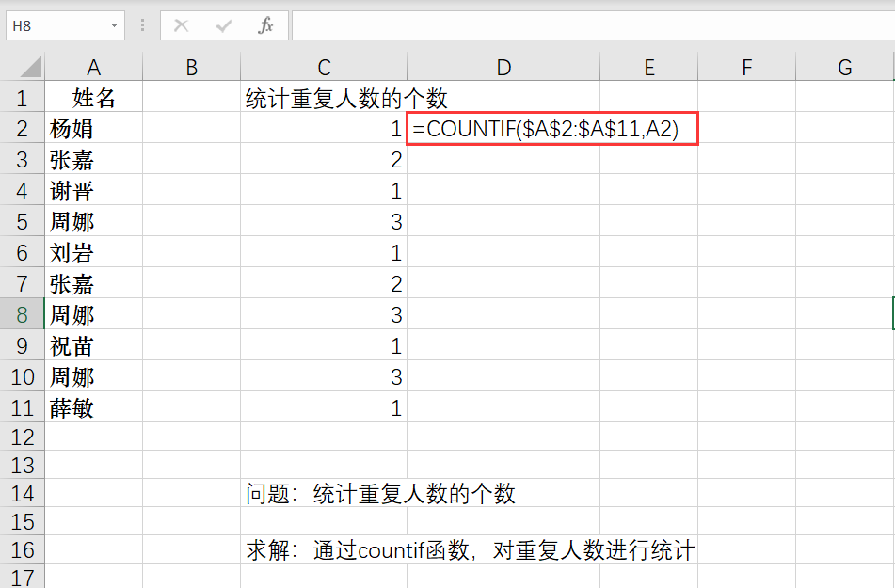
Task: Select 周娜 in row 10
Action: point(93,376)
